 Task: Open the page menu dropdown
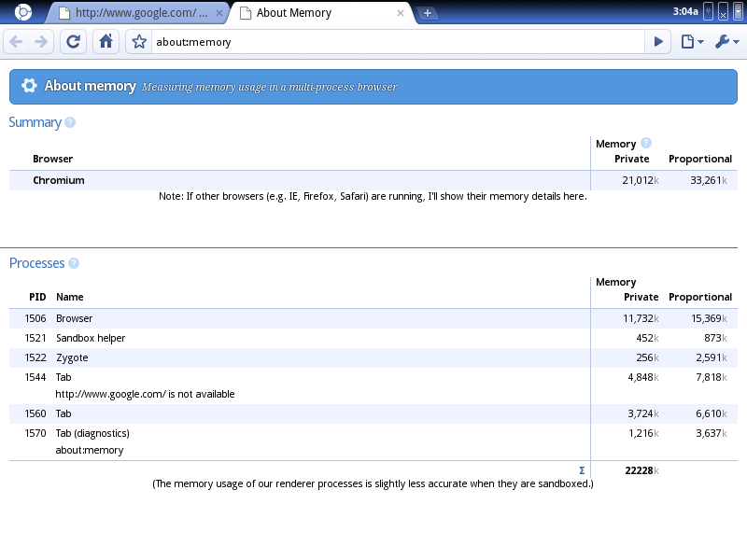(691, 42)
